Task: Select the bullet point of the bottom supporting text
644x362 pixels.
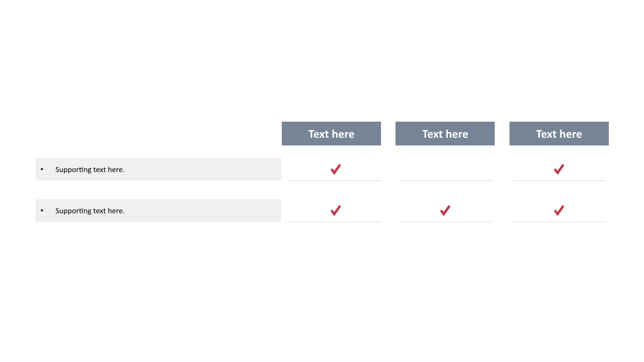Action: [42, 211]
